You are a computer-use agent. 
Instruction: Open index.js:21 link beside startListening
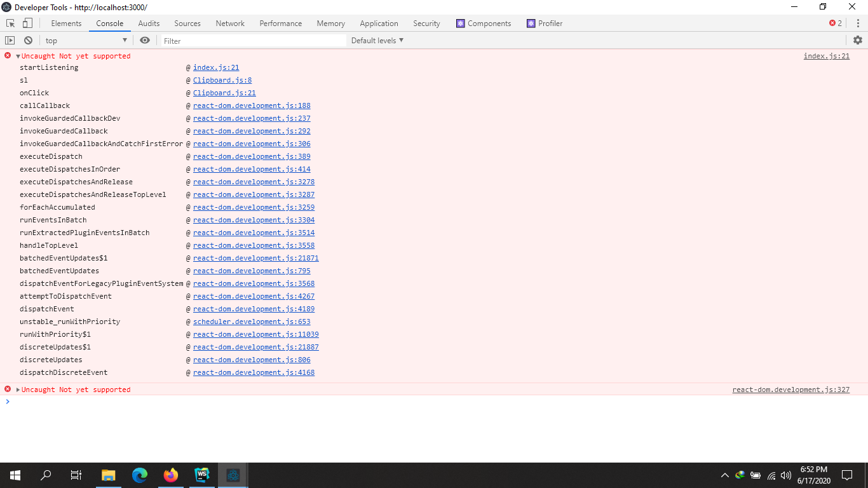(216, 67)
